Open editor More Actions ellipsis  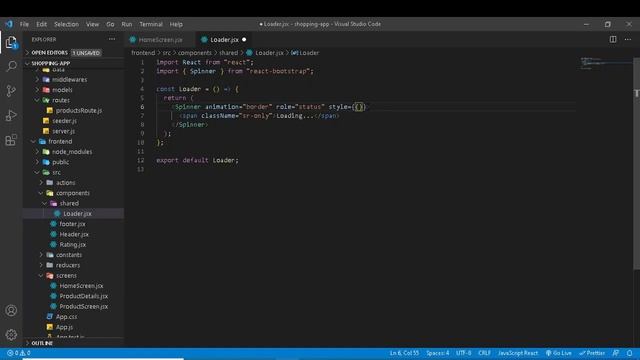point(628,39)
